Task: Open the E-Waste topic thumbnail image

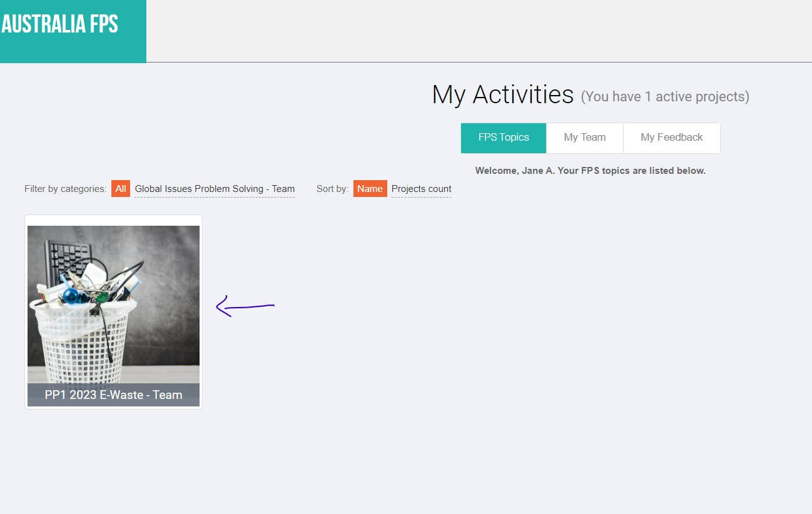Action: pos(113,300)
